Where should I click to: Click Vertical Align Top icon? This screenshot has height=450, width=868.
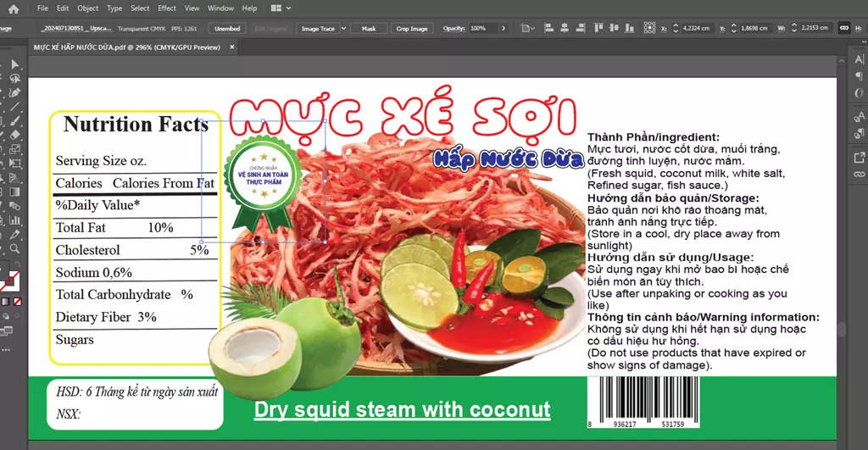coord(598,28)
